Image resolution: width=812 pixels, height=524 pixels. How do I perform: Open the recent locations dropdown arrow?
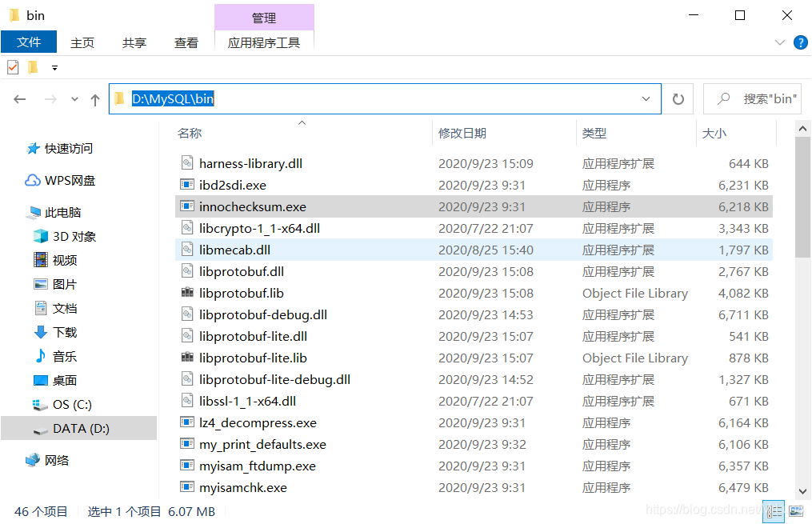tap(74, 99)
